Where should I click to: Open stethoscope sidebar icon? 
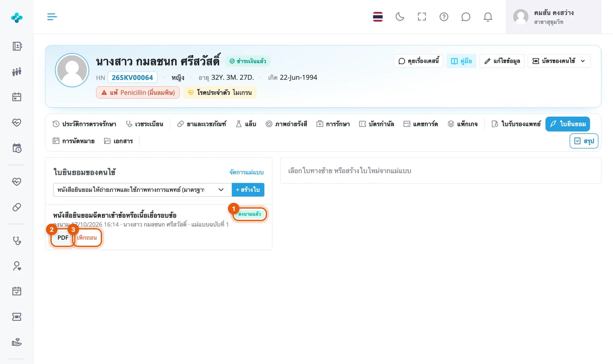click(17, 241)
